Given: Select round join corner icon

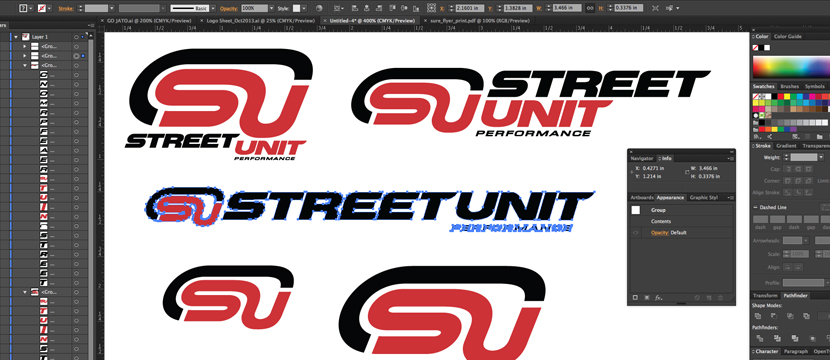Looking at the screenshot, I should 798,181.
